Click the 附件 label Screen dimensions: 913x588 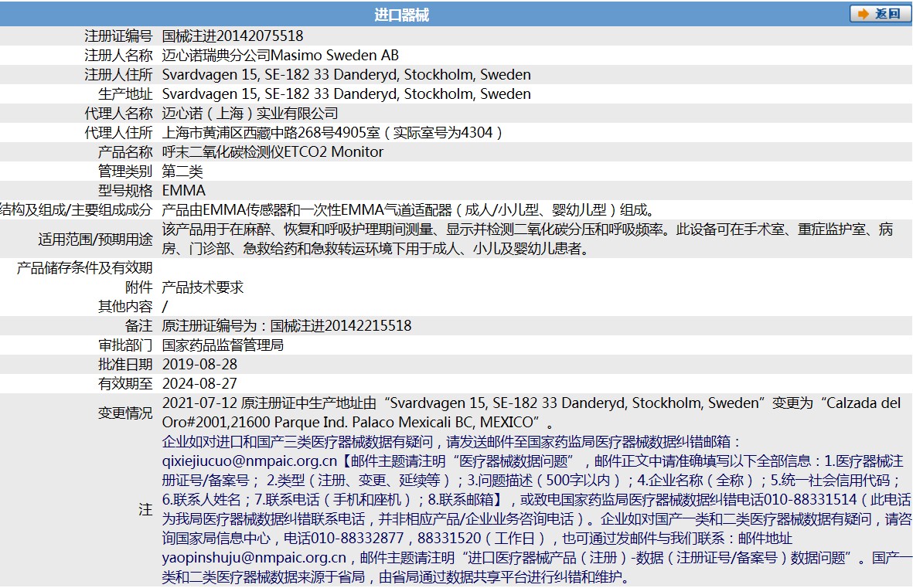click(138, 287)
